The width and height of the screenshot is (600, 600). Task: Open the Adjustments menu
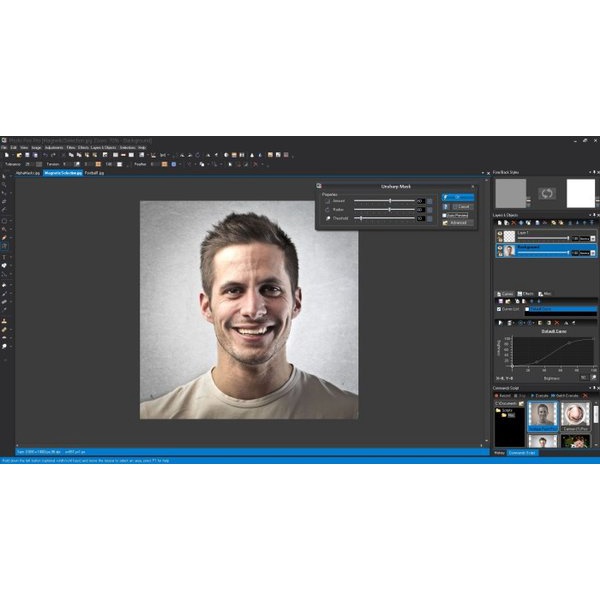point(54,148)
